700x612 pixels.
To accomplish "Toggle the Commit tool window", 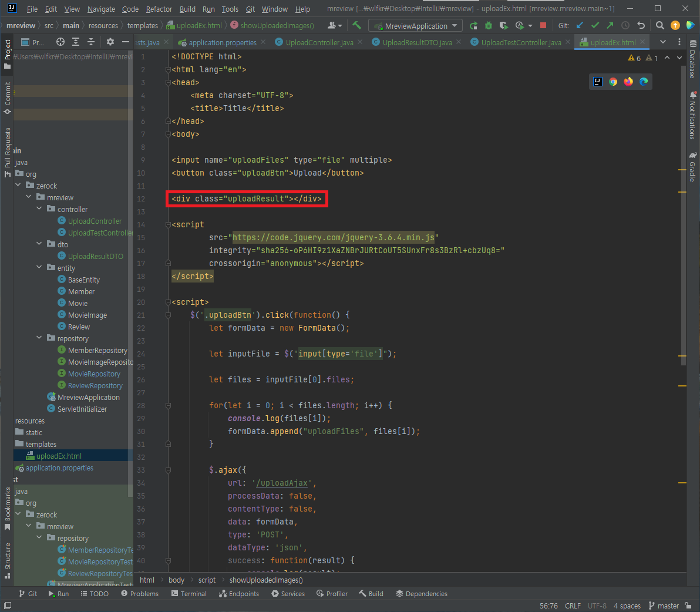I will (x=8, y=97).
